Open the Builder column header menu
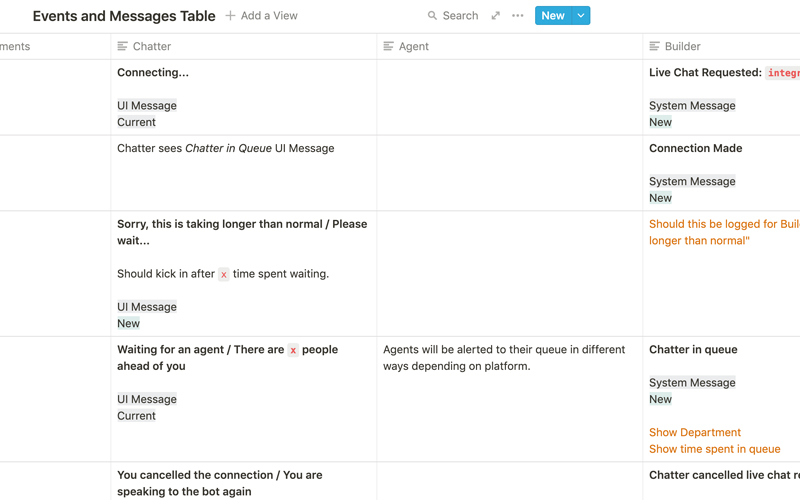 722,46
